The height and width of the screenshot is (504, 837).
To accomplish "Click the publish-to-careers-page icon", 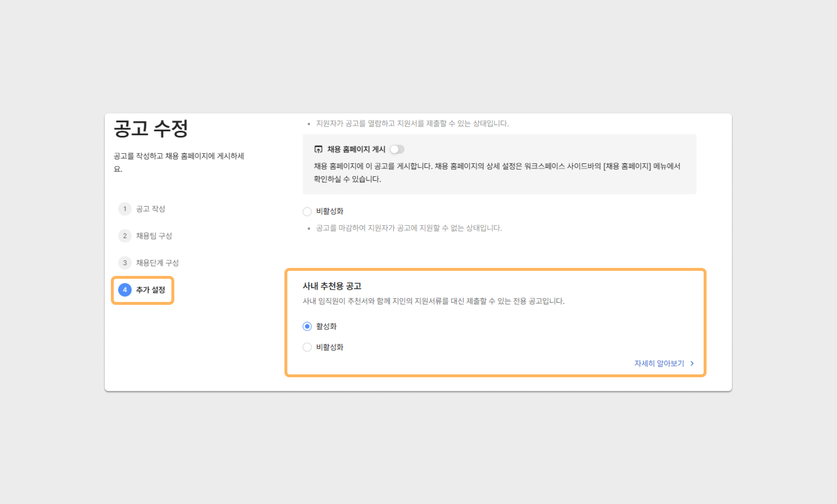I will 318,149.
